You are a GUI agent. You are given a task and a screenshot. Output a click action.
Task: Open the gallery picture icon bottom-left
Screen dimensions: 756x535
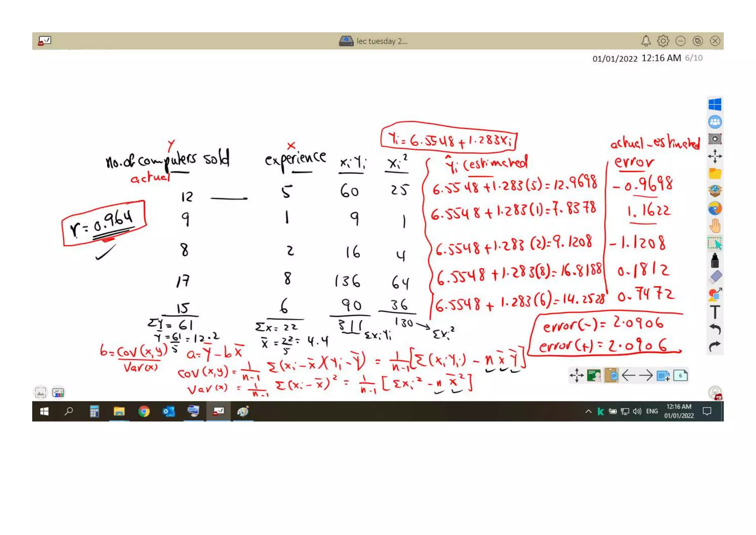(58, 392)
